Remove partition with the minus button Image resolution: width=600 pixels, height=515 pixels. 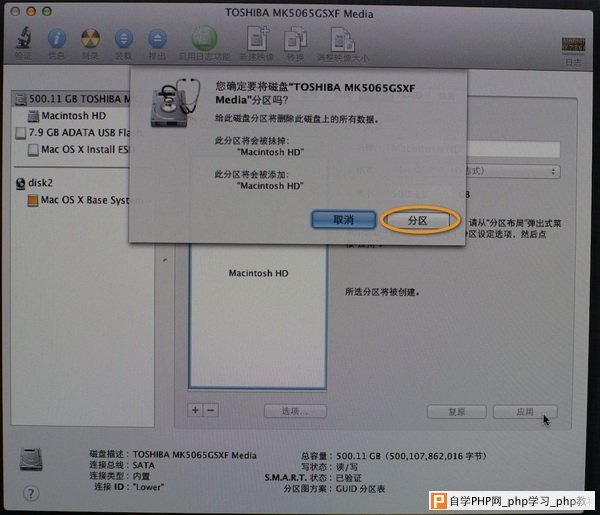[210, 410]
